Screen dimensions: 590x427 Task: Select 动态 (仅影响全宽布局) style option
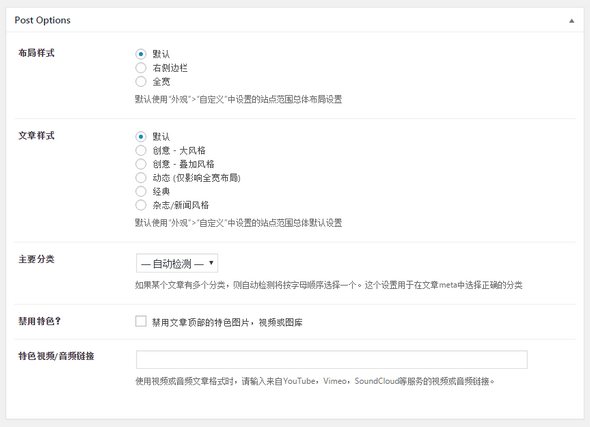coord(141,178)
